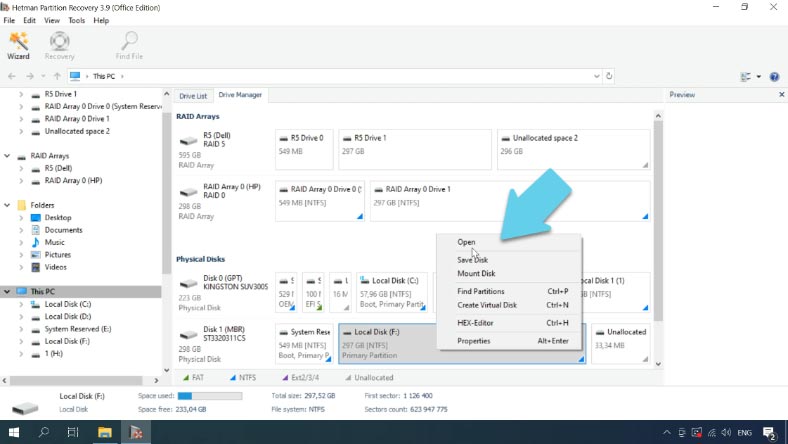The height and width of the screenshot is (444, 788).
Task: Select Pictures in the folder tree
Action: pyautogui.click(x=58, y=255)
